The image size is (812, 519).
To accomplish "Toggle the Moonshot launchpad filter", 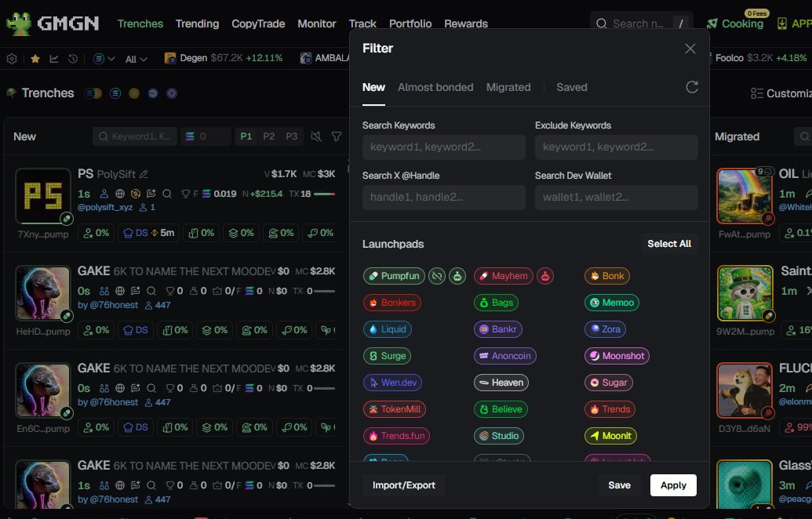I will coord(617,356).
